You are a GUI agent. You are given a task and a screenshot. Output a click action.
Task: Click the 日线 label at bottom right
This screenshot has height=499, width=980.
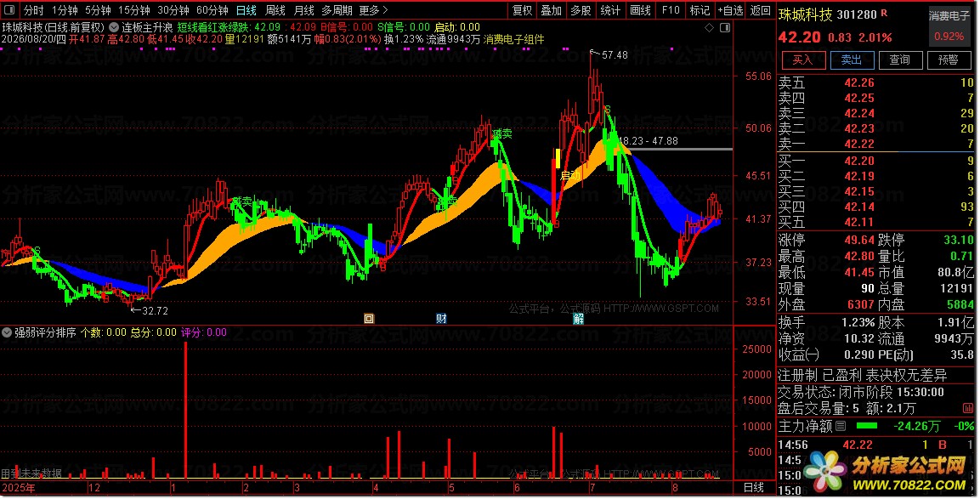coord(754,488)
